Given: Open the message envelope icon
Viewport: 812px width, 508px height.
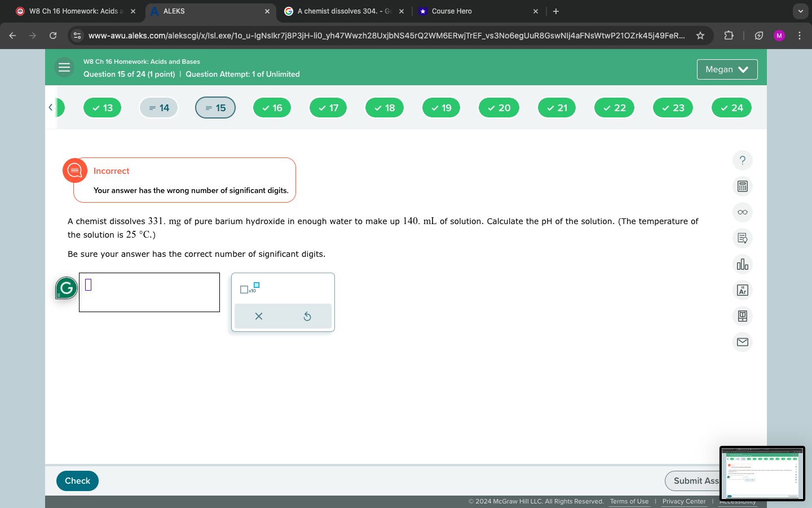Looking at the screenshot, I should [742, 342].
